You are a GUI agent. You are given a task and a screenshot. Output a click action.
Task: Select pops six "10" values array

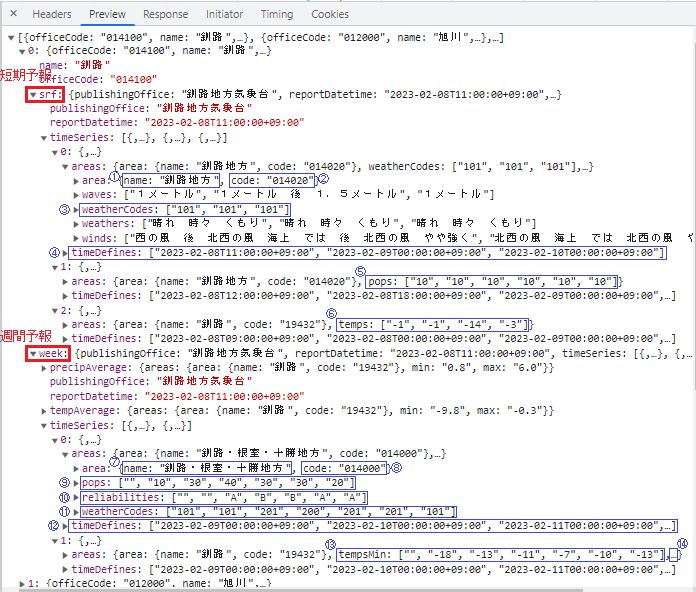click(491, 282)
